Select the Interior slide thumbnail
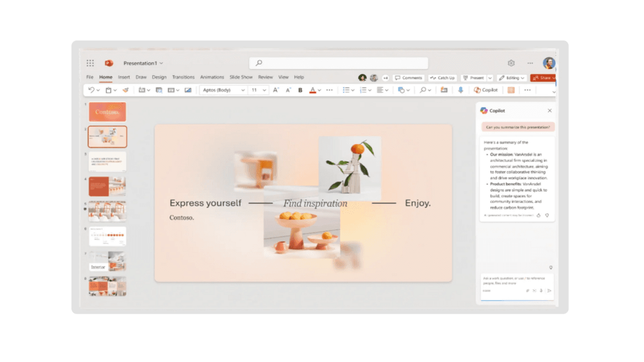Screen dimensions: 644x362 point(107,261)
